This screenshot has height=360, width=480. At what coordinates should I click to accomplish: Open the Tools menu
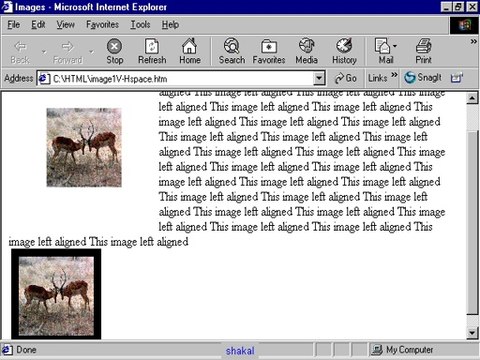[140, 25]
